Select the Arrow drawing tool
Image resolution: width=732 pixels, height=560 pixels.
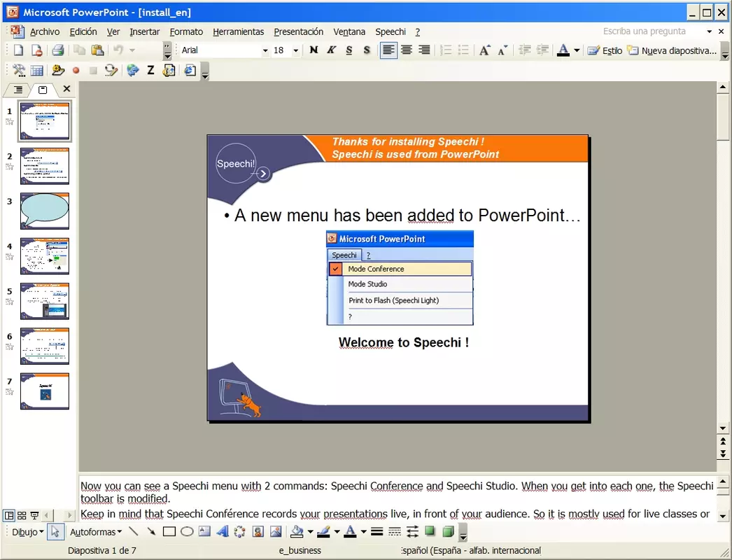[x=151, y=531]
